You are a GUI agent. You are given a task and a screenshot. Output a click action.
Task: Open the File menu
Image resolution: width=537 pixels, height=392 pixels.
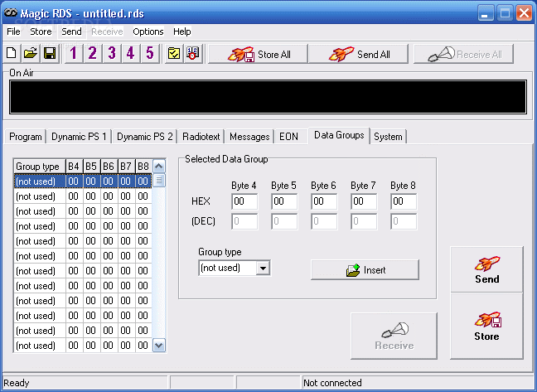pos(13,31)
